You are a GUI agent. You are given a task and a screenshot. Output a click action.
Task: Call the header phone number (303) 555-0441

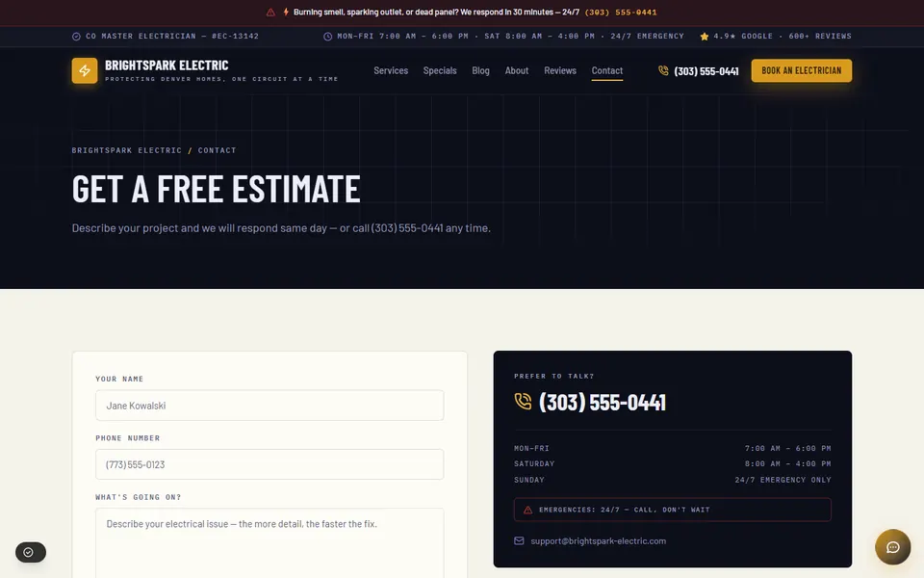coord(706,71)
